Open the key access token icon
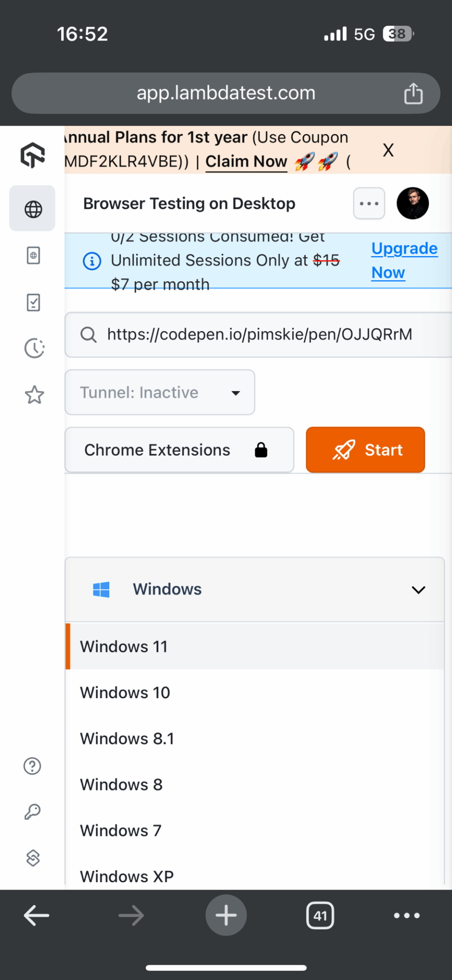The width and height of the screenshot is (452, 980). tap(33, 812)
